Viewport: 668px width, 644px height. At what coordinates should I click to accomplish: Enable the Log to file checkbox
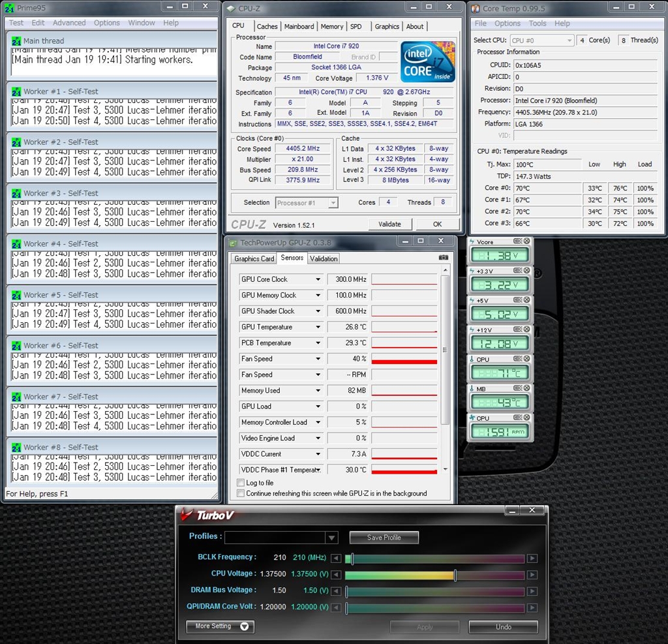tap(241, 483)
